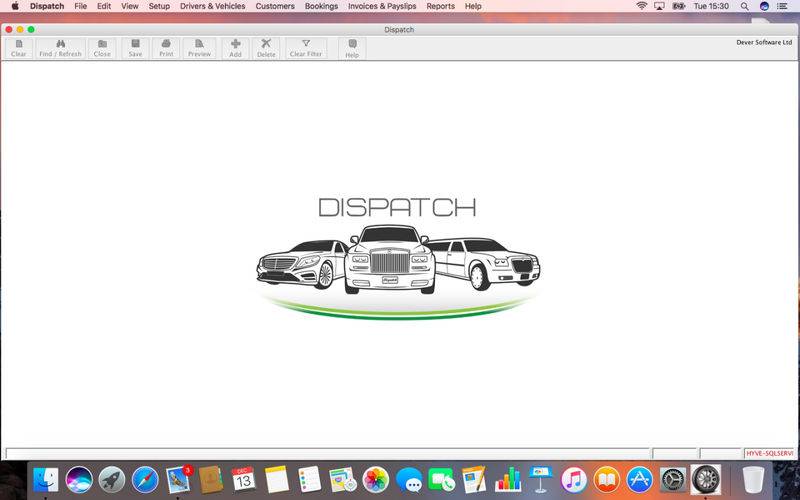Open the Drivers & Vehicles menu
Screen dimensions: 800x500
(213, 6)
